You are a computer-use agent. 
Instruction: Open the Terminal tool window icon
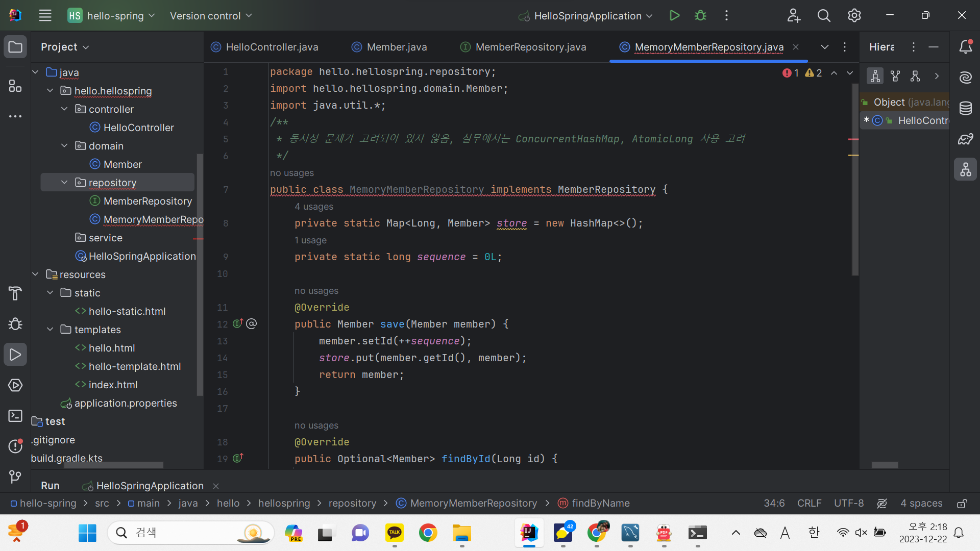[15, 416]
